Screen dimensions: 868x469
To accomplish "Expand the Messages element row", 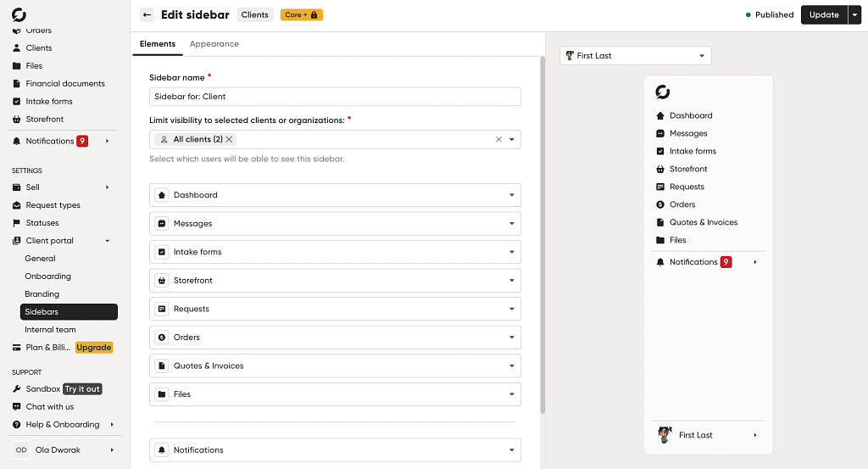I will coord(511,224).
